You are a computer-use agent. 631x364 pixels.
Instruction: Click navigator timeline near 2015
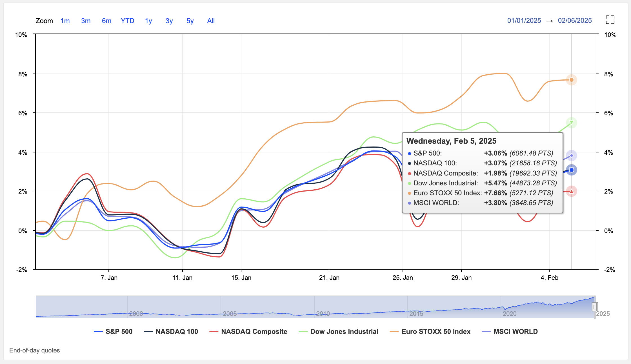click(416, 314)
